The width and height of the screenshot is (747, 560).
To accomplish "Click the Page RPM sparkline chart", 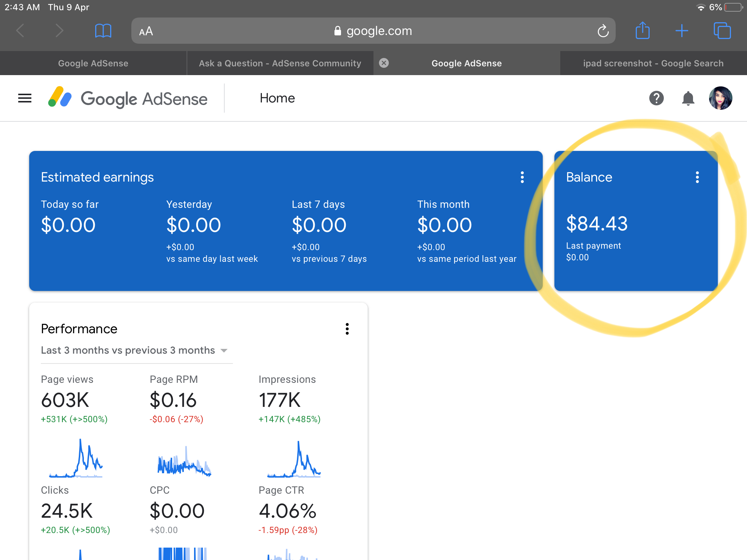I will point(184,461).
